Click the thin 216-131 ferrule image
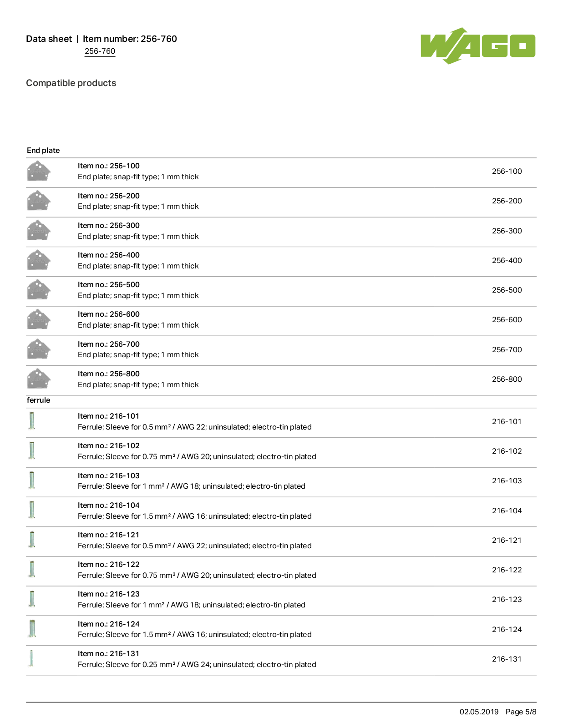 (x=31, y=658)
